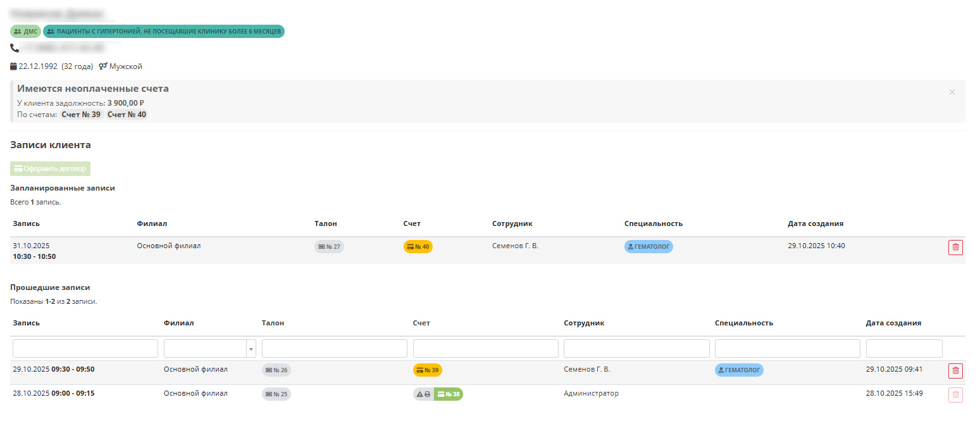Delete the planned 31.10.2025 appointment
Image resolution: width=980 pixels, height=421 pixels.
pos(955,248)
